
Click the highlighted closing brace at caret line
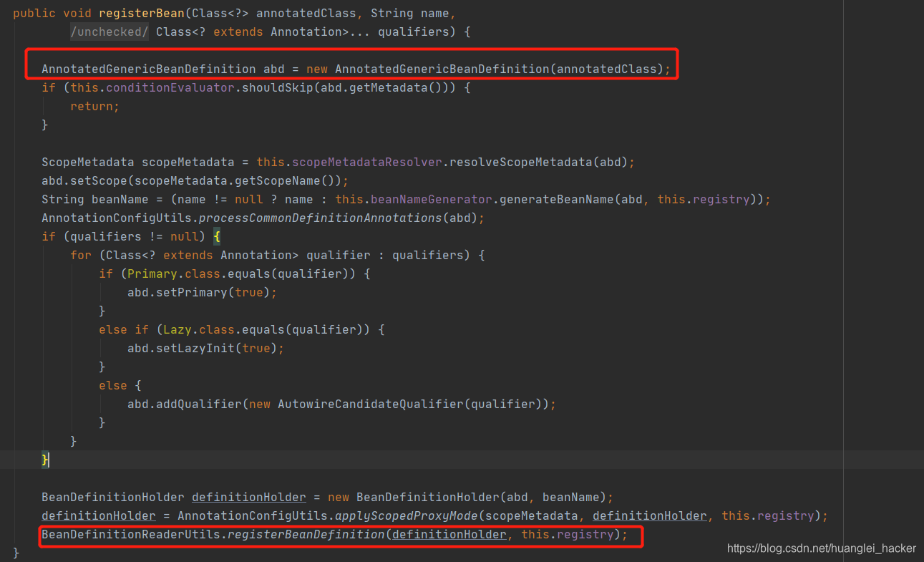pos(45,460)
